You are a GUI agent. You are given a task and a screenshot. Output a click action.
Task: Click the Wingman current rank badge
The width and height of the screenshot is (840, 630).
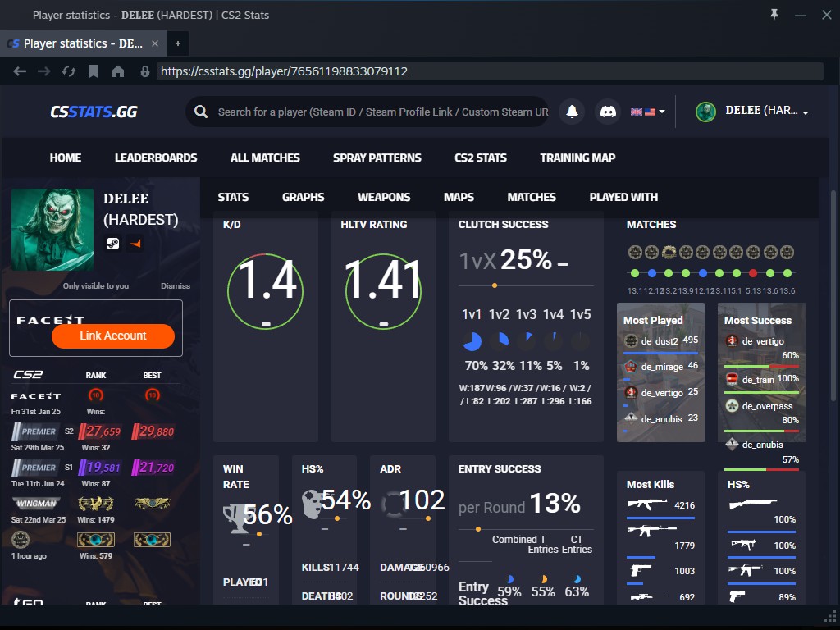[96, 504]
